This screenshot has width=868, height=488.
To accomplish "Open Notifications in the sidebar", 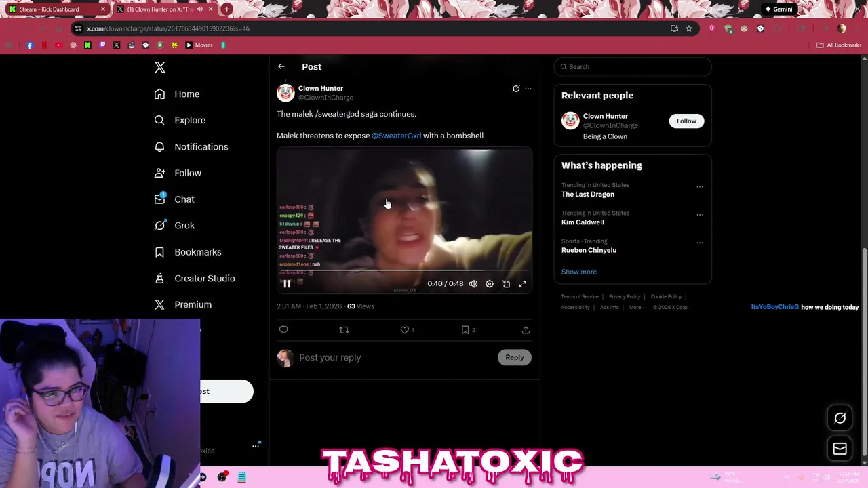I will (x=191, y=146).
